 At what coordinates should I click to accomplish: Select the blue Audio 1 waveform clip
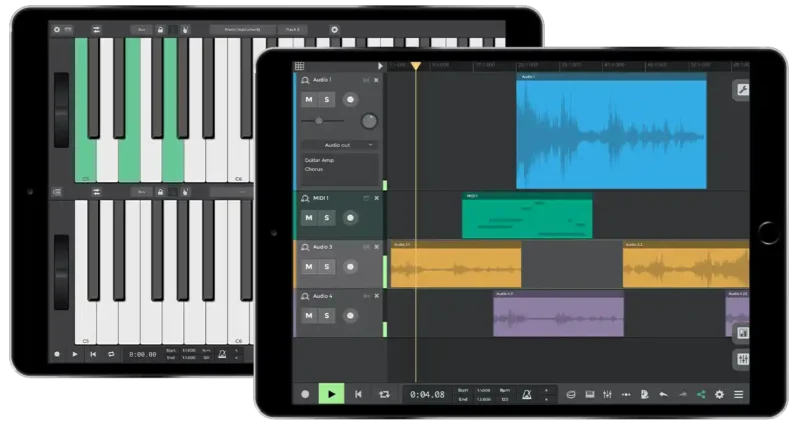click(611, 131)
